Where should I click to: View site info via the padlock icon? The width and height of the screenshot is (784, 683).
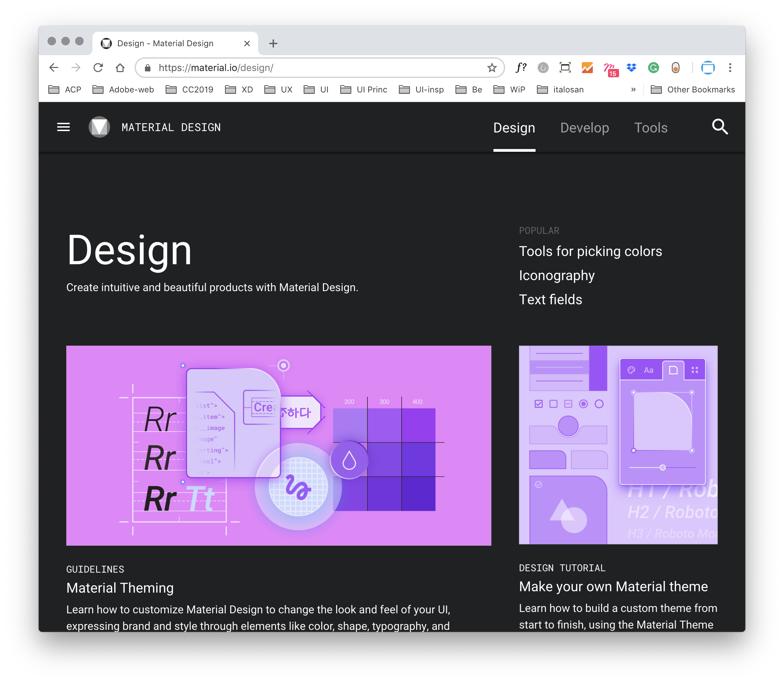pyautogui.click(x=148, y=68)
